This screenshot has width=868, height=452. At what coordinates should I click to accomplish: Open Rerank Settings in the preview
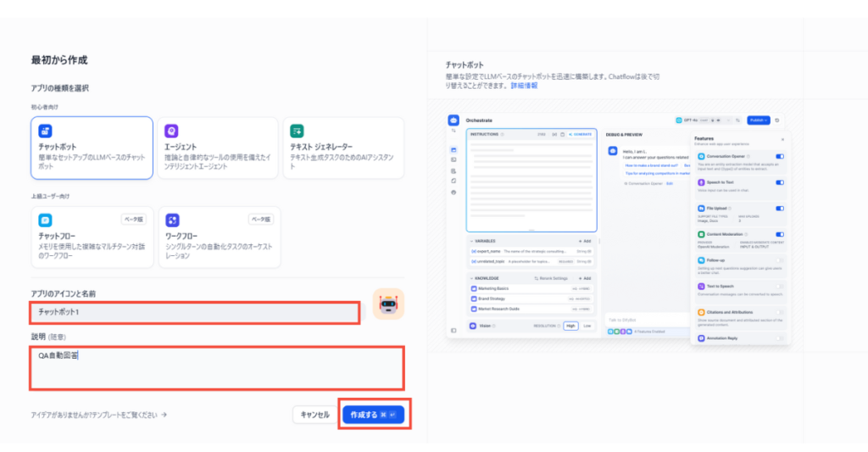pos(551,279)
